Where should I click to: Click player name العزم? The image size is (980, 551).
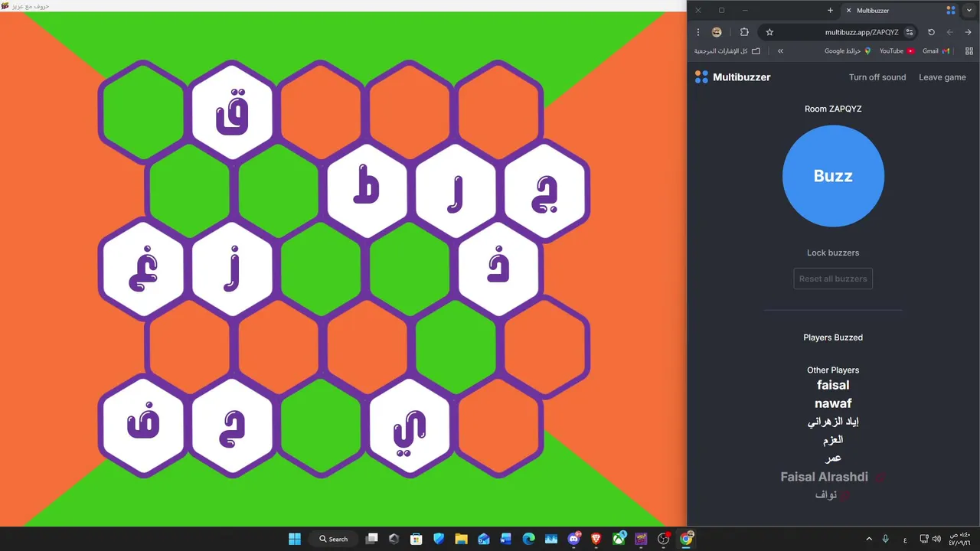coord(833,440)
